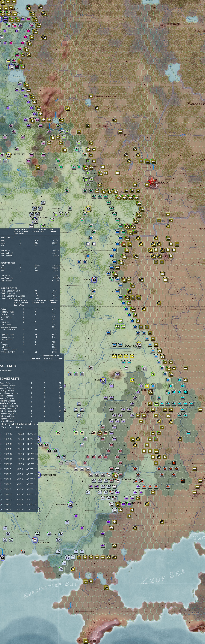
Task: Expand the Turn 5 destroyed units row
Action: pos(1,489)
